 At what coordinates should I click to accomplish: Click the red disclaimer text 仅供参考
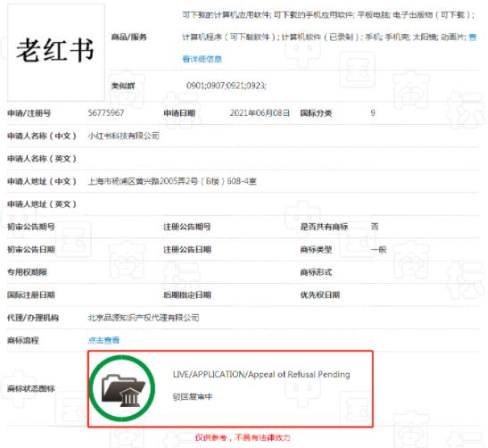243,437
